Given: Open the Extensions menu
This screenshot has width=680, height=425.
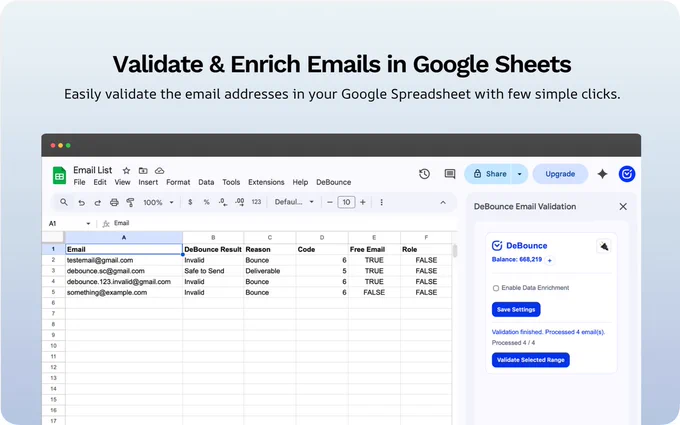Looking at the screenshot, I should tap(266, 182).
